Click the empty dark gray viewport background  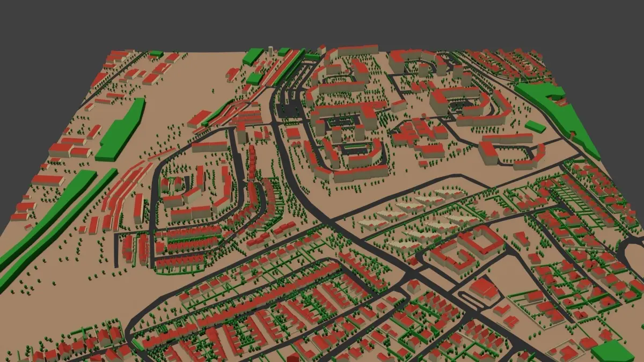click(x=322, y=21)
